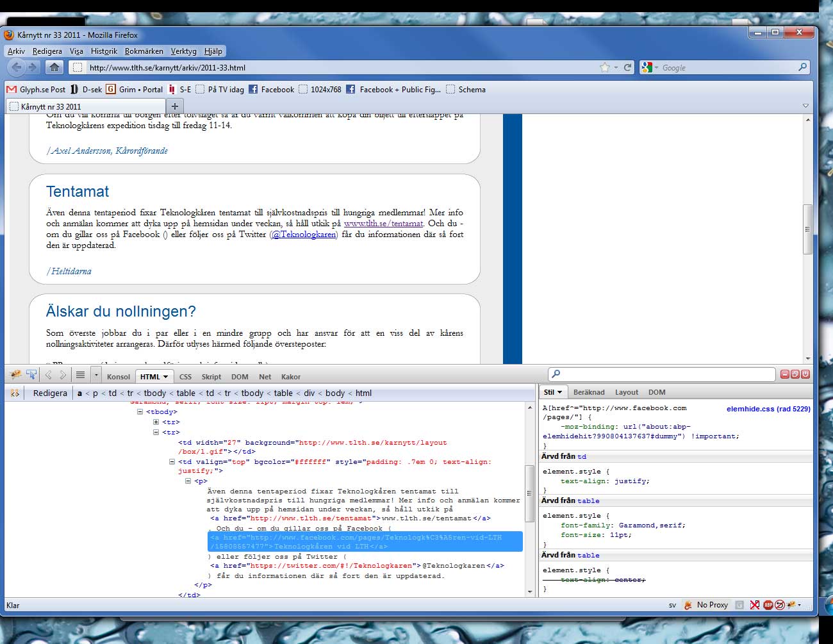Open dropdown arrow beside command line icon
The height and width of the screenshot is (644, 833).
click(96, 376)
